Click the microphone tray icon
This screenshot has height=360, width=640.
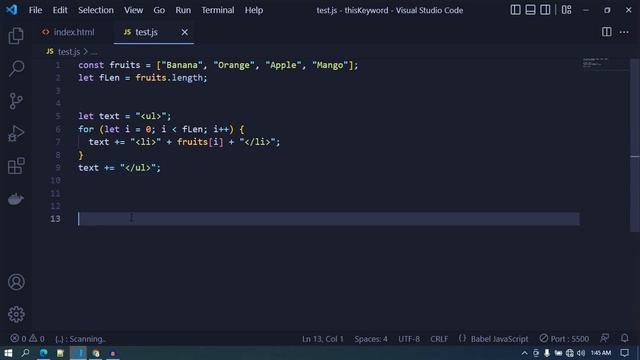pyautogui.click(x=547, y=353)
